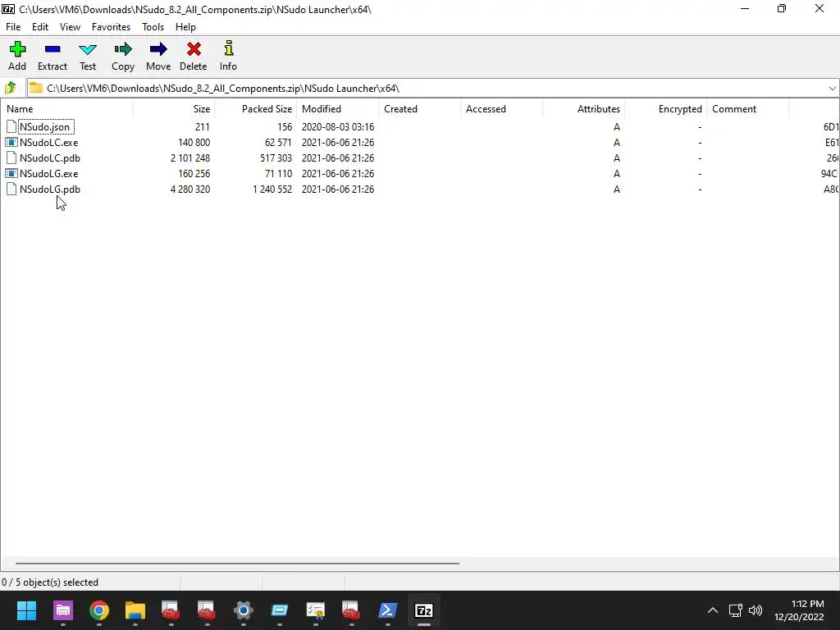Viewport: 840px width, 630px height.
Task: Expand the address bar path dropdown
Action: point(832,89)
